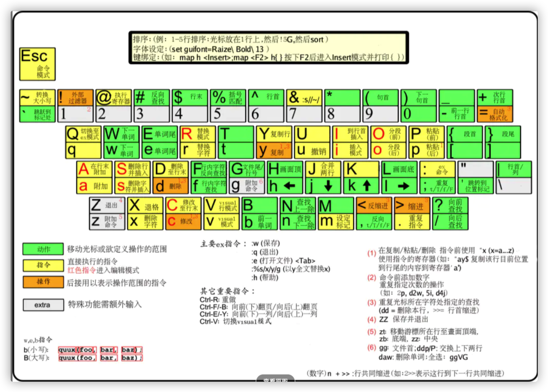Select the k up-arrow movement key
Screen dimensions: 548x392
click(361, 186)
